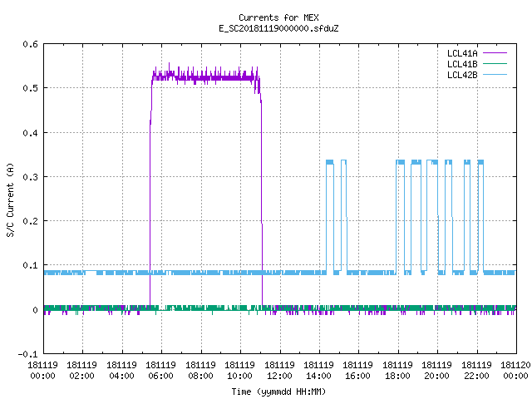Click the 0.5 y-axis tick label
This screenshot has width=532, height=399.
coord(30,88)
